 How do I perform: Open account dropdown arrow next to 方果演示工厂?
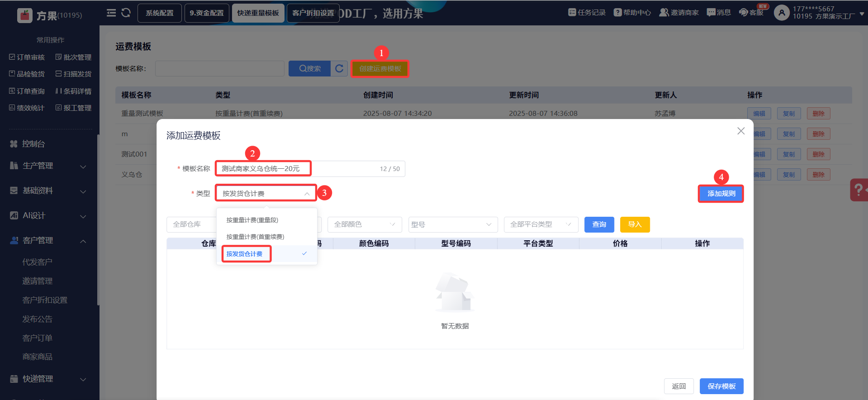tap(862, 14)
